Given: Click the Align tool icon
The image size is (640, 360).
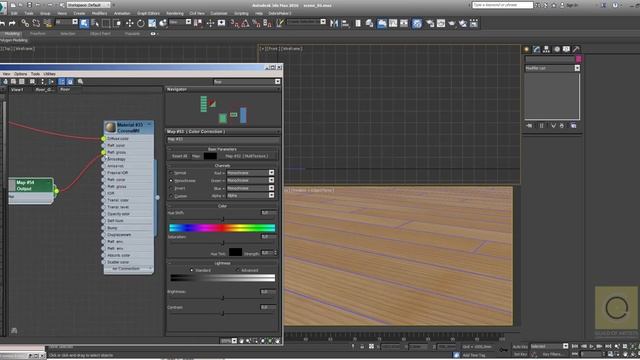Looking at the screenshot, I should [x=345, y=23].
